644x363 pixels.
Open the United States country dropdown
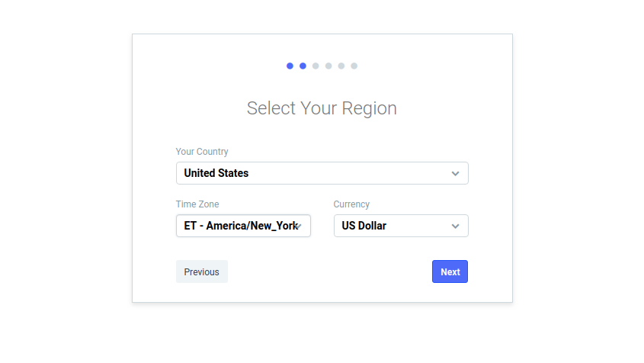click(322, 173)
